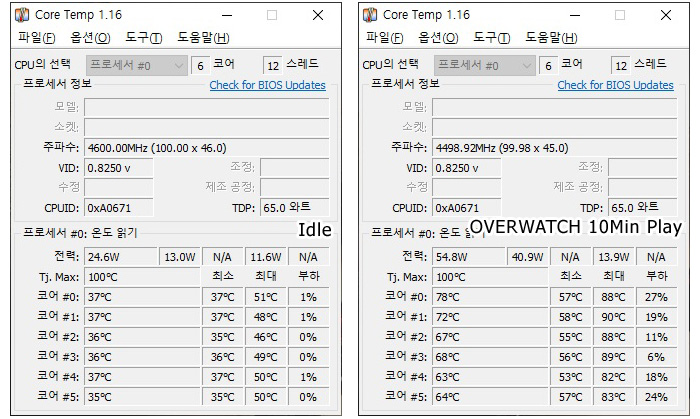Expand 프로세서 #0 dropdown in right window

pos(484,66)
